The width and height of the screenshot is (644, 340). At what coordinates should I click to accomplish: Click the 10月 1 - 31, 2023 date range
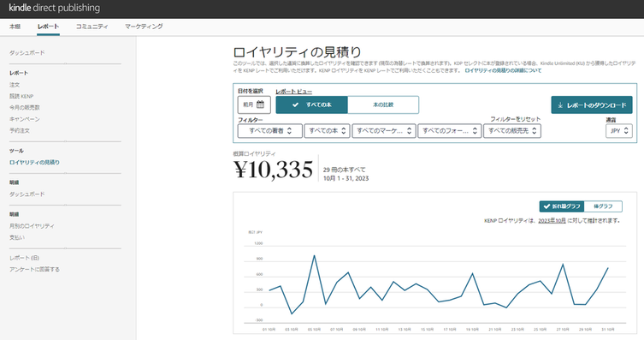346,178
